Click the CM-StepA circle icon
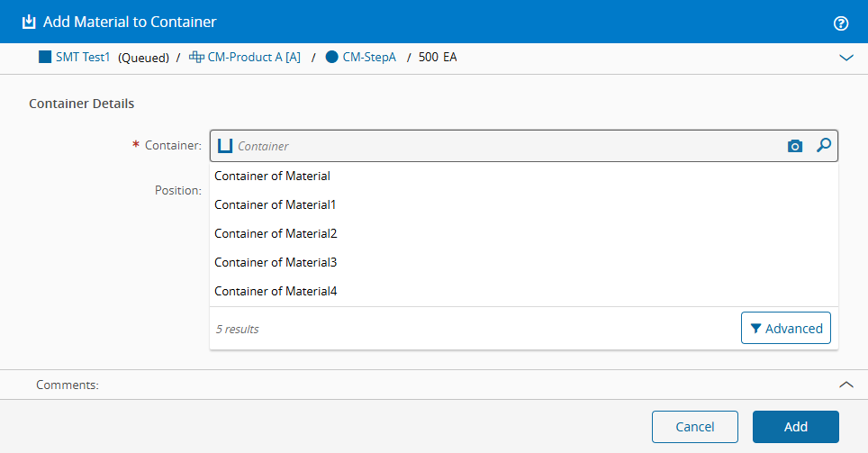Viewport: 868px width, 453px height. pyautogui.click(x=331, y=57)
